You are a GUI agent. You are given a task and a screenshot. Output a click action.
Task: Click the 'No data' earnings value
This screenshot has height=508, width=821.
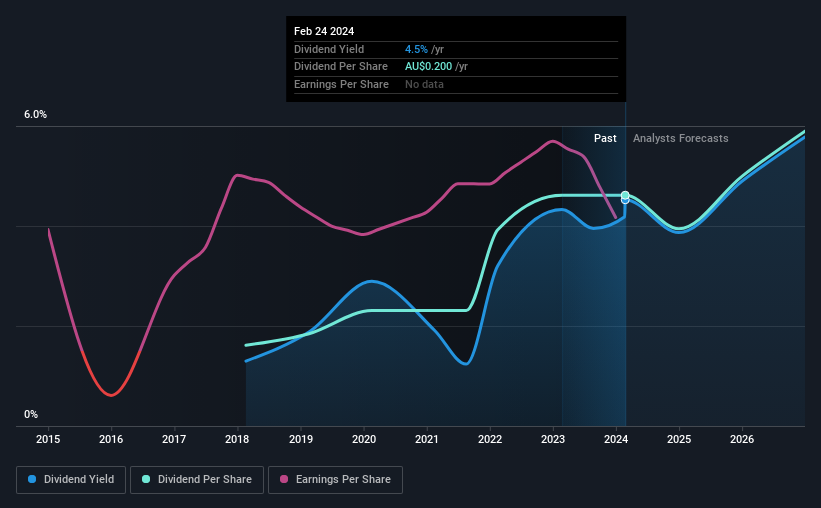coord(424,84)
